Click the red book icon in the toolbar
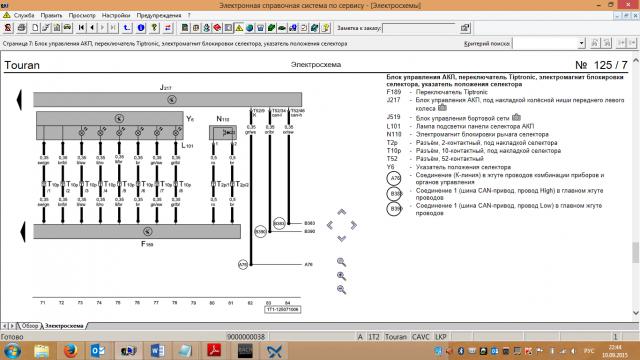This screenshot has height=360, width=640. (217, 28)
